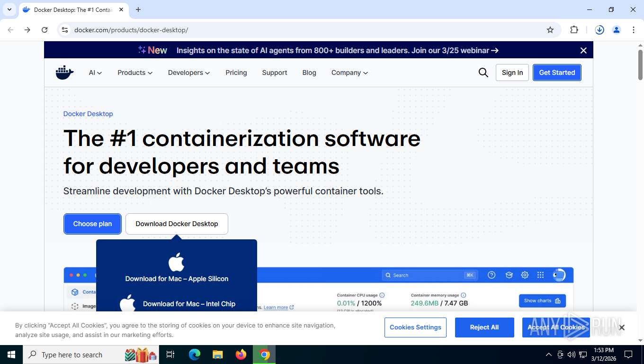Select Download for Mac – Apple Silicon
The width and height of the screenshot is (644, 364).
point(177,279)
